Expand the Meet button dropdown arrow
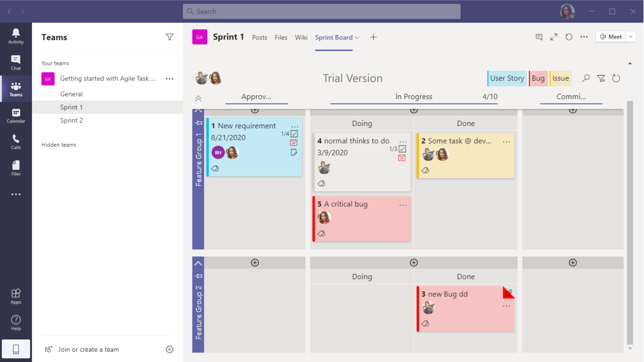 coord(632,36)
